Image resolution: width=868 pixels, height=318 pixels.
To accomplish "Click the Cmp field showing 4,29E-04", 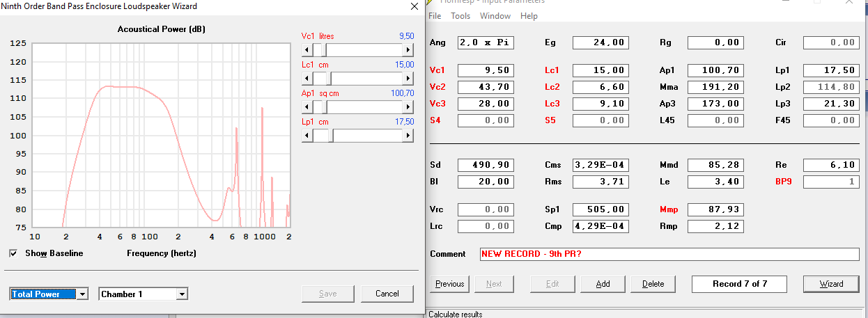I will (600, 226).
